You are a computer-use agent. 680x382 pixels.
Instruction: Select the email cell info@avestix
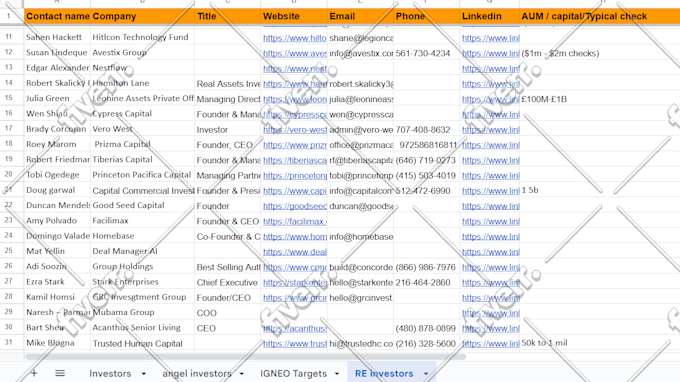pyautogui.click(x=360, y=52)
